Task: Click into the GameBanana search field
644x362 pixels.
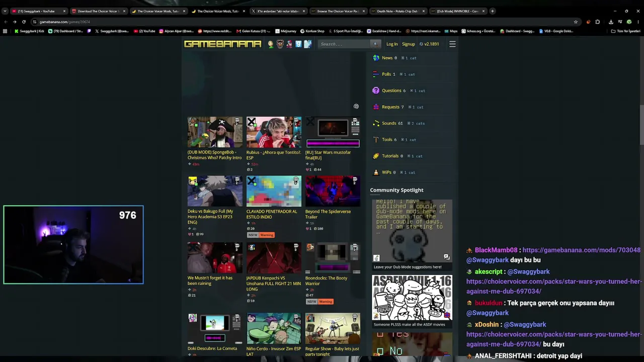Action: pyautogui.click(x=344, y=44)
